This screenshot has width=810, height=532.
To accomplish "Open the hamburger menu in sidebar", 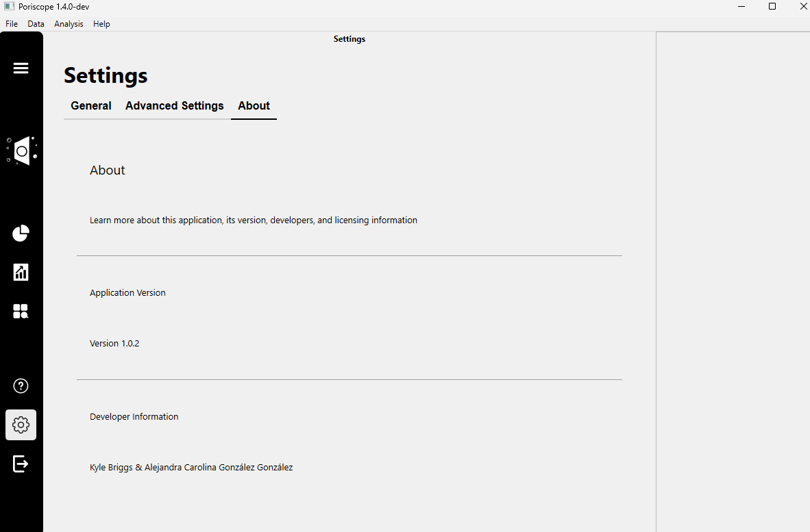I will (21, 68).
